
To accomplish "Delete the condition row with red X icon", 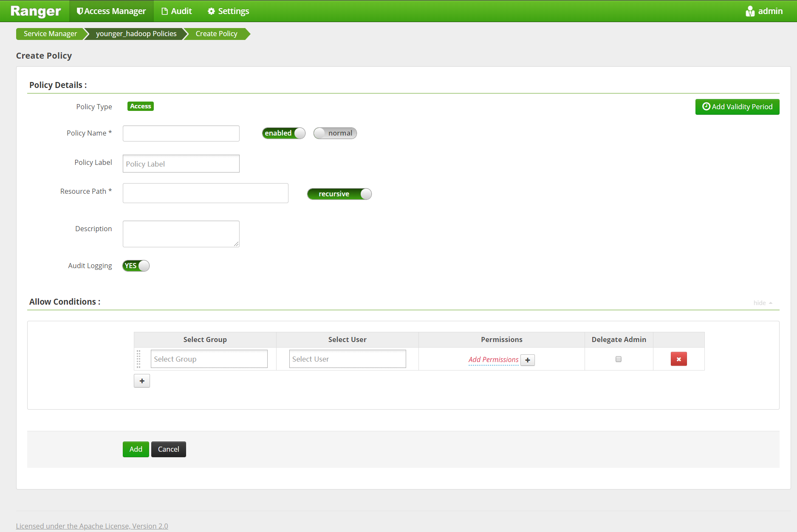I will coord(678,359).
